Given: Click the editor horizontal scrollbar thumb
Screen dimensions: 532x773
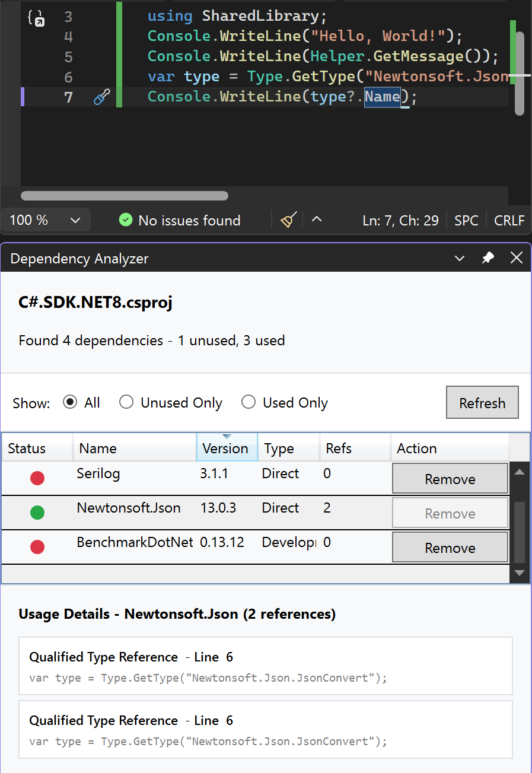Looking at the screenshot, I should click(125, 196).
